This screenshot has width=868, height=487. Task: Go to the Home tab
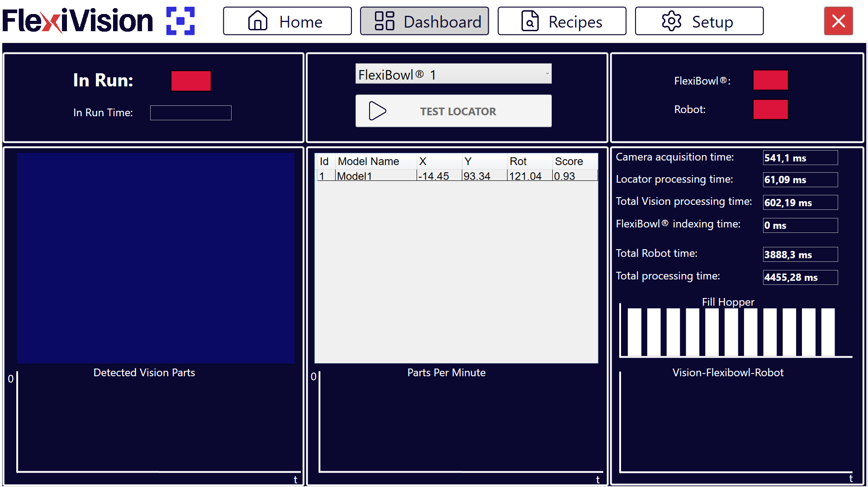287,21
